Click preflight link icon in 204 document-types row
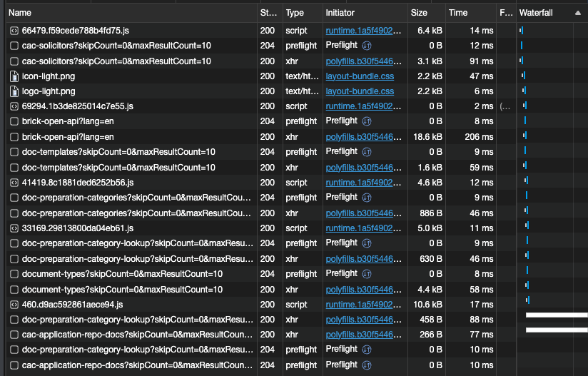Image resolution: width=588 pixels, height=376 pixels. (x=367, y=274)
